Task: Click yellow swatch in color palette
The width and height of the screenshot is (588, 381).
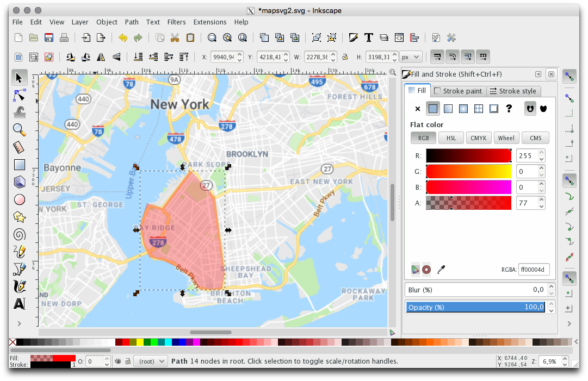Action: [x=140, y=342]
